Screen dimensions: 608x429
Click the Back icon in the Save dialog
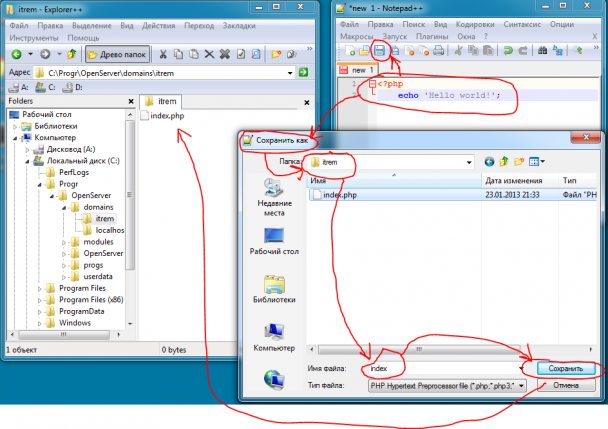(x=489, y=162)
